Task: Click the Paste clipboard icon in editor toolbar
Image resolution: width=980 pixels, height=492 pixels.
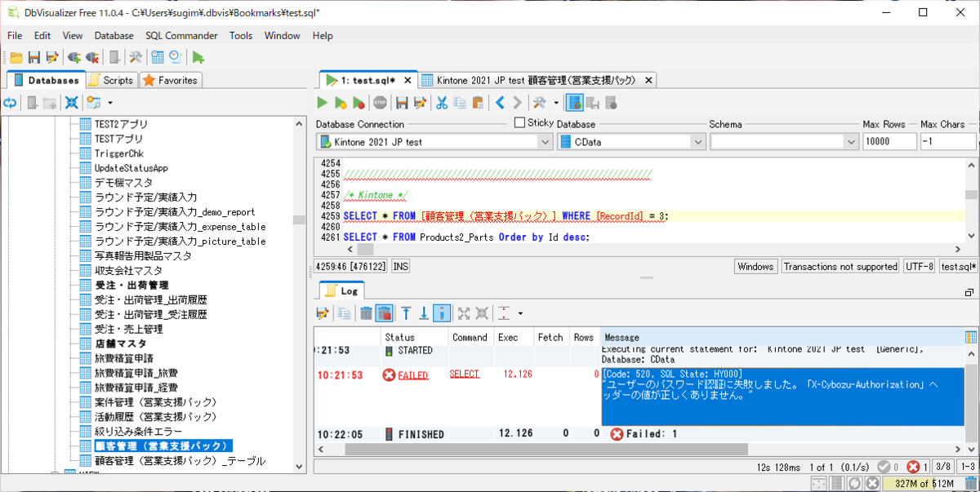Action: (478, 103)
